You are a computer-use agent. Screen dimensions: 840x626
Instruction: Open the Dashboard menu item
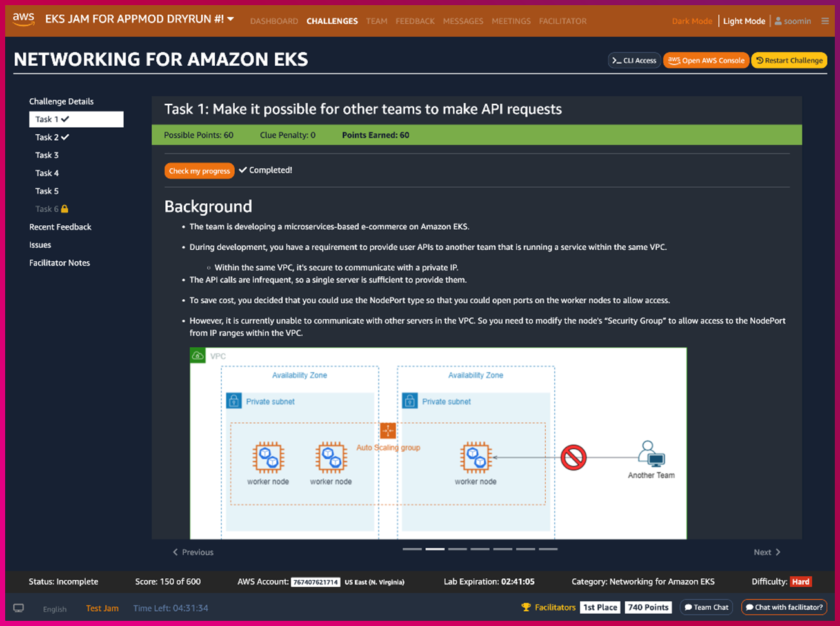click(x=274, y=21)
